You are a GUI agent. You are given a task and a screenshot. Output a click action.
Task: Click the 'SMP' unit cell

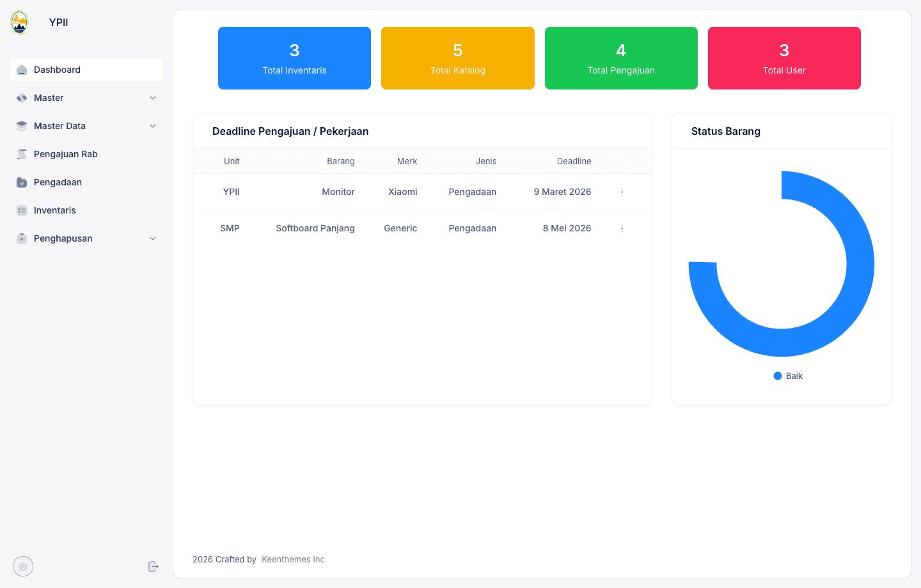(x=230, y=228)
